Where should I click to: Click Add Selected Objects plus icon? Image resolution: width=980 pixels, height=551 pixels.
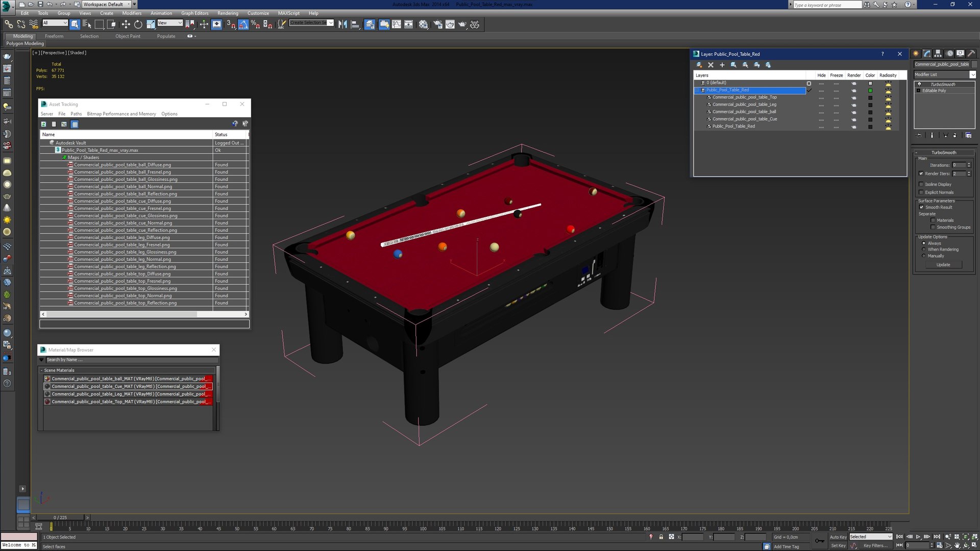coord(722,65)
